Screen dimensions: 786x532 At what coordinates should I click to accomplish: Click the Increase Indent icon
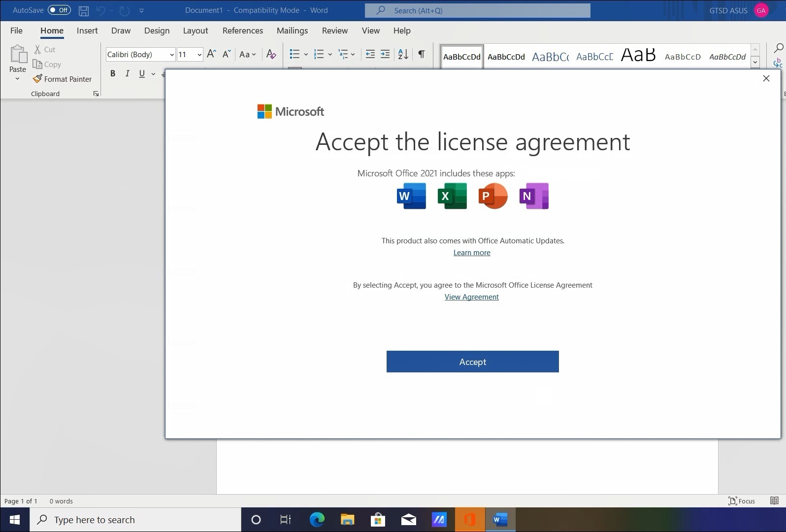[385, 54]
